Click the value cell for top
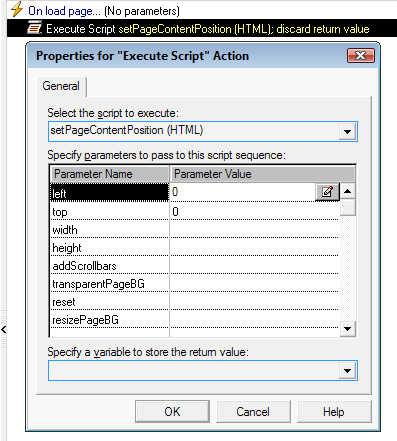The height and width of the screenshot is (441, 397). (255, 211)
